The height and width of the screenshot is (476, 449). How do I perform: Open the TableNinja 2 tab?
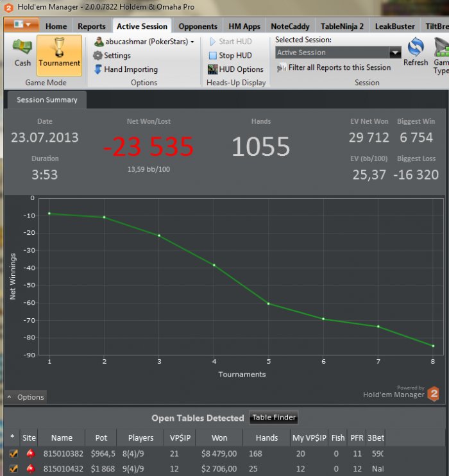(x=342, y=26)
